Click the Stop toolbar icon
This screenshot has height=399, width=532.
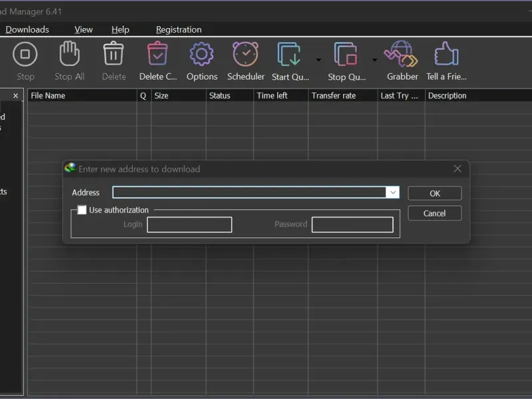click(x=25, y=55)
